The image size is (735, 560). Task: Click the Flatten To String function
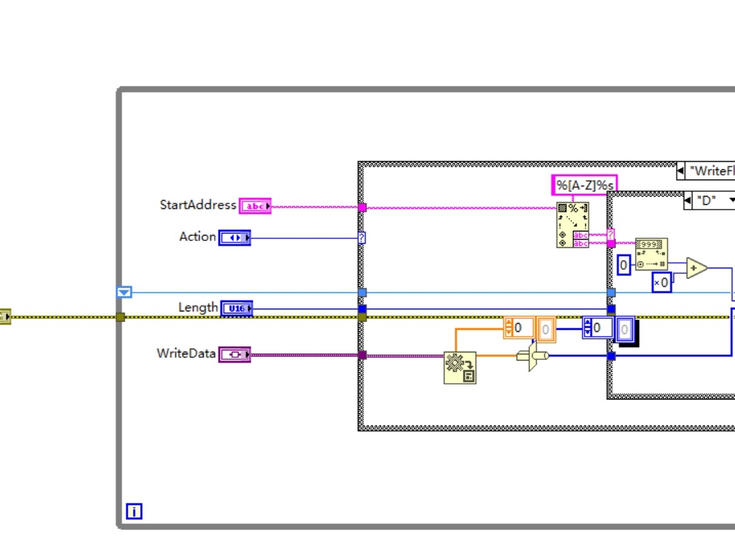(460, 367)
